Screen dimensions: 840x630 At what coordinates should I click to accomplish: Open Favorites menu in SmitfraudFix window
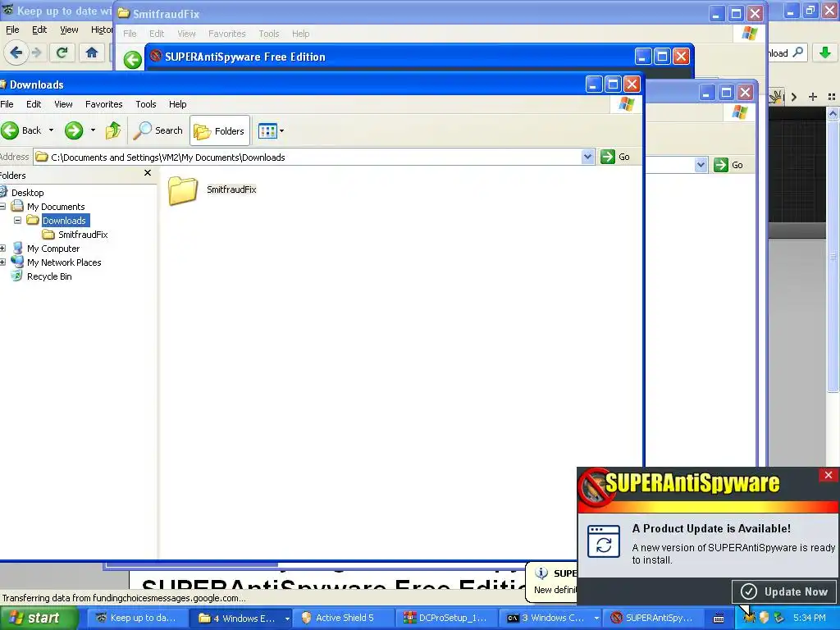(x=227, y=33)
